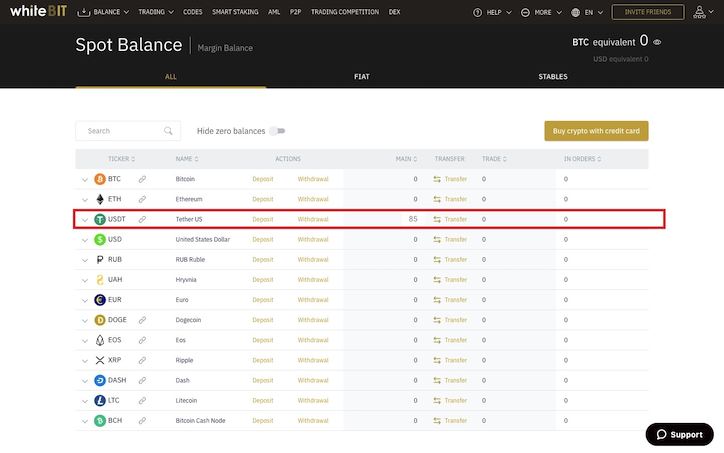Sort table by TICKER column
This screenshot has width=724, height=453.
(121, 159)
